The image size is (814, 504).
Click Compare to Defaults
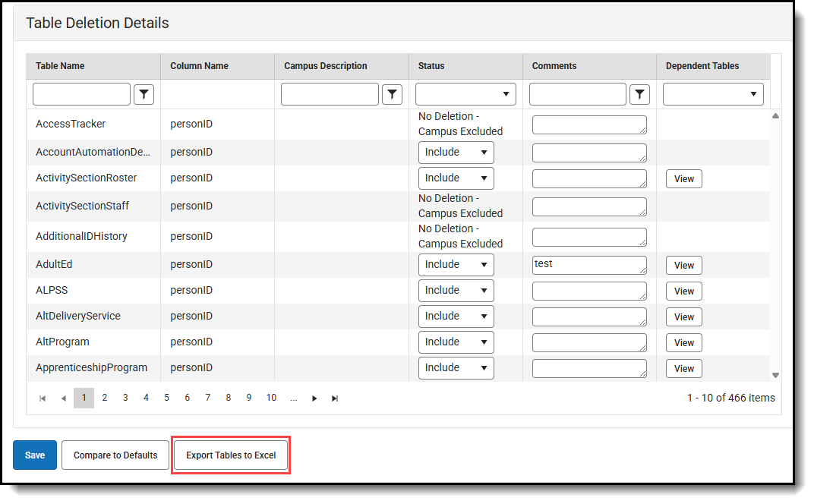click(x=115, y=455)
